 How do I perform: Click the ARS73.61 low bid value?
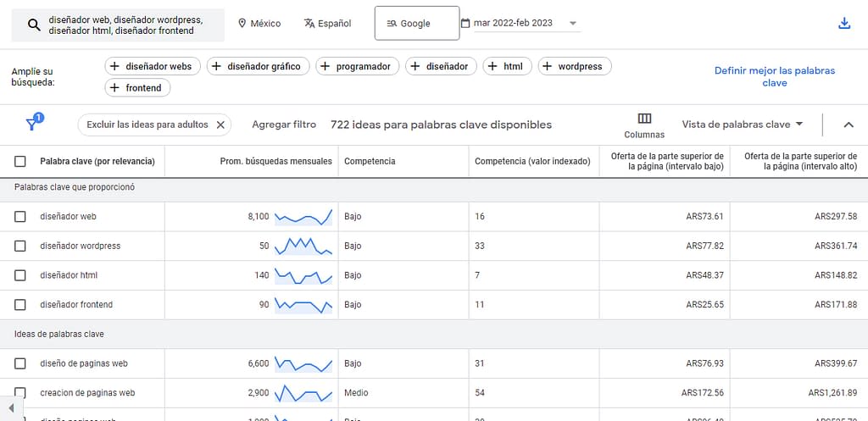coord(704,217)
